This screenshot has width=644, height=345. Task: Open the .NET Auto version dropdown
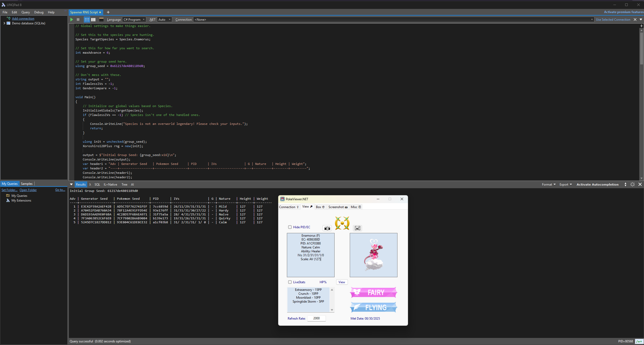165,20
